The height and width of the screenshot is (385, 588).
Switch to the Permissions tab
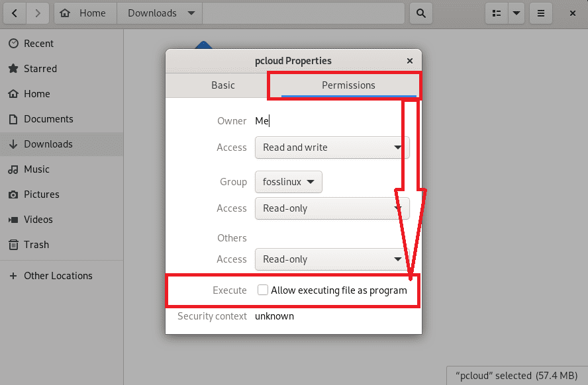(x=348, y=85)
